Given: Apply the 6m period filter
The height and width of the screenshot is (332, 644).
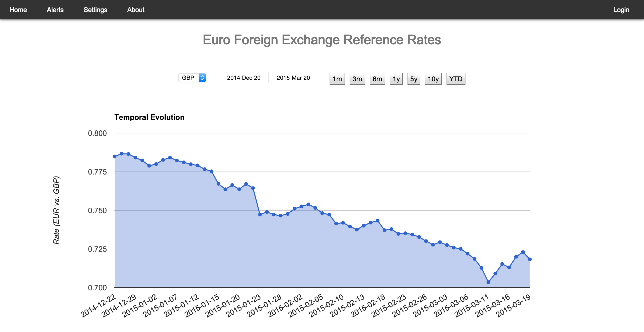Looking at the screenshot, I should (377, 78).
